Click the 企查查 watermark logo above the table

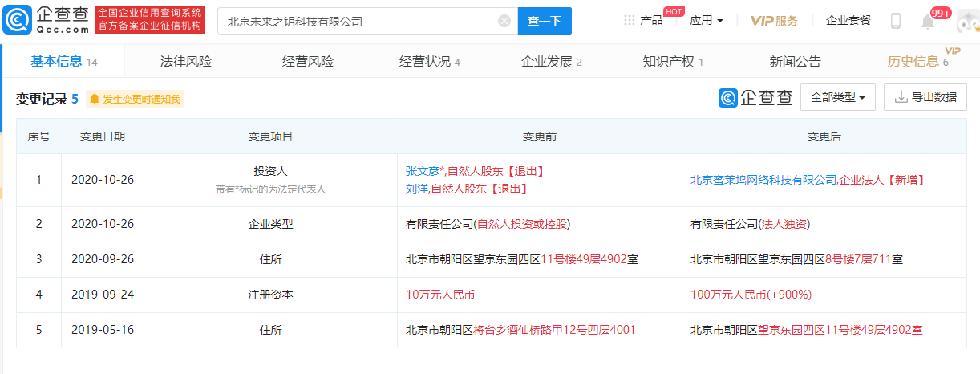755,97
